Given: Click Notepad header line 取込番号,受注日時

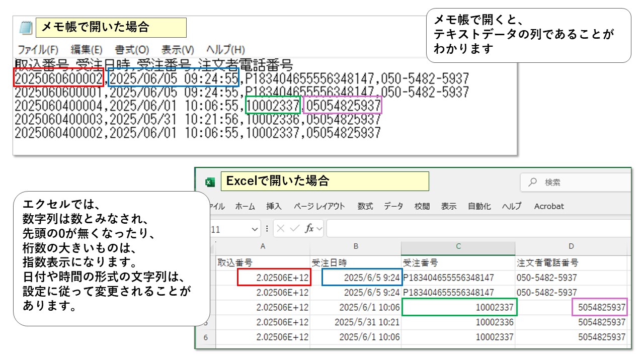Looking at the screenshot, I should 153,64.
